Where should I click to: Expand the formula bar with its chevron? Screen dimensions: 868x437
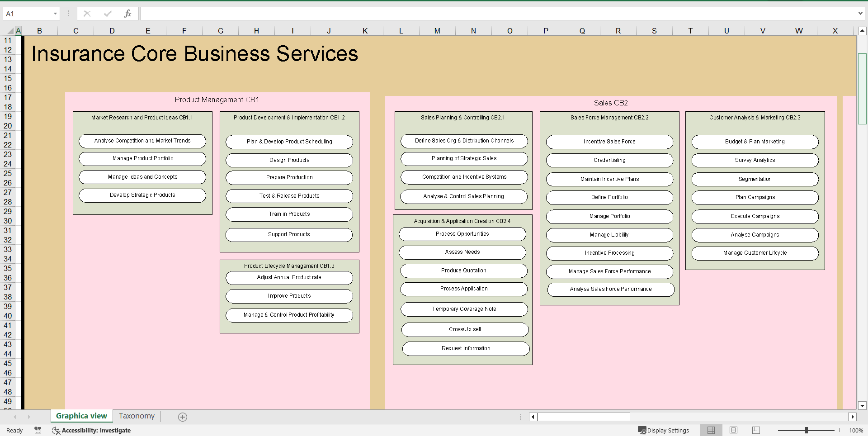861,13
